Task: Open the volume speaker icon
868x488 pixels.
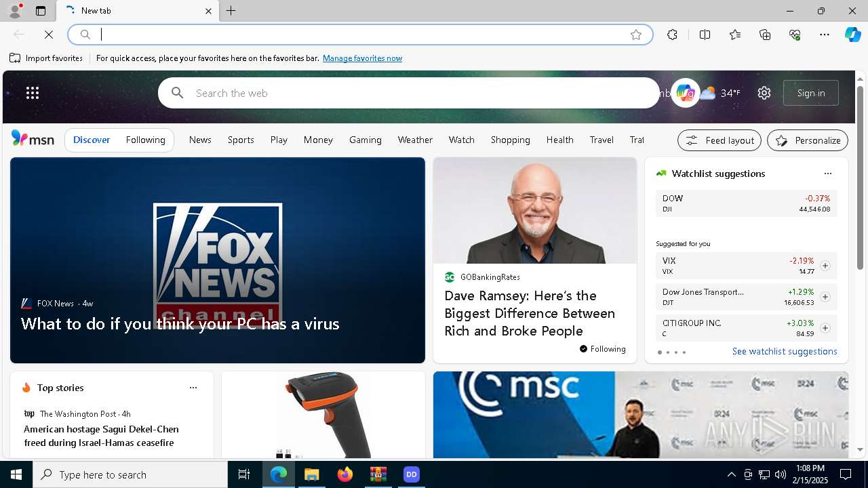Action: pyautogui.click(x=780, y=474)
